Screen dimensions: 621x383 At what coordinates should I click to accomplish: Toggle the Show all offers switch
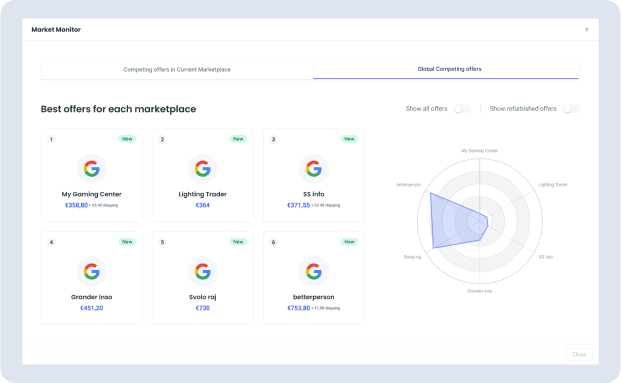tap(462, 109)
